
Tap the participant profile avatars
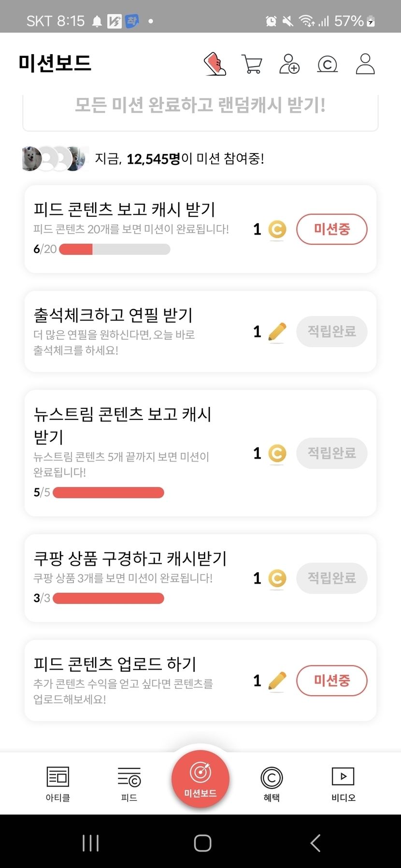tap(55, 158)
